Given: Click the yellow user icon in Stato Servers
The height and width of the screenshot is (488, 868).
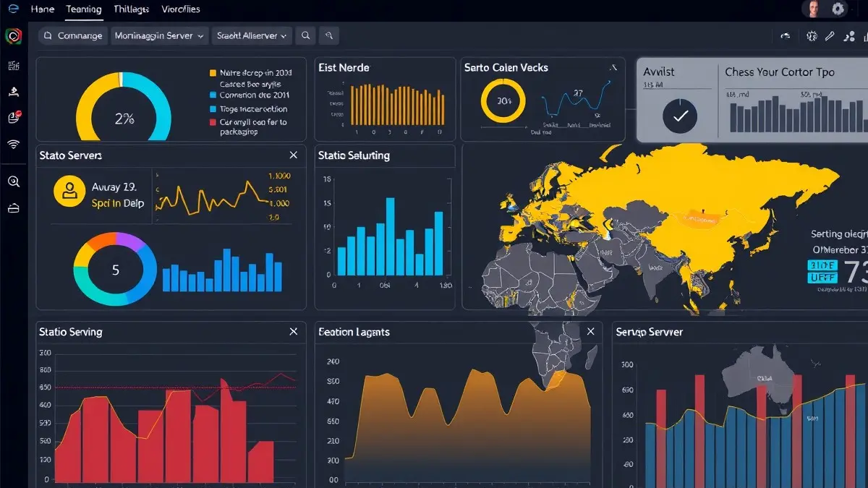Looking at the screenshot, I should tap(70, 192).
